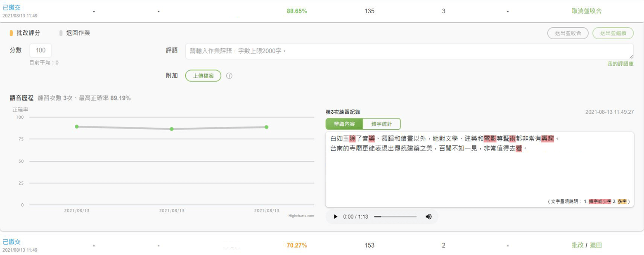The width and height of the screenshot is (644, 255).
Task: Switch to the 辨識內容 tab
Action: (x=344, y=124)
